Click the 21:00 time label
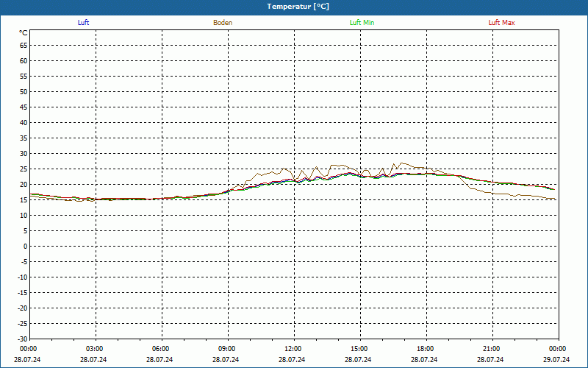Image resolution: width=588 pixels, height=368 pixels. coord(492,349)
